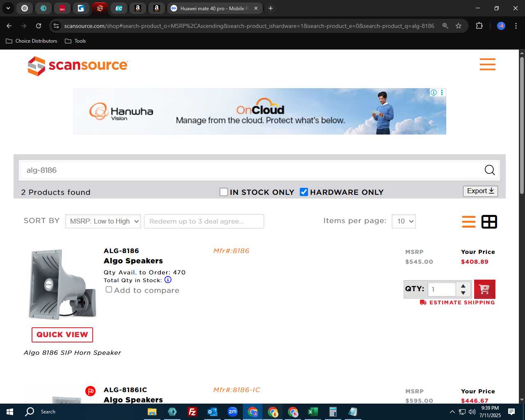The width and height of the screenshot is (525, 420).
Task: Open File Explorer from the taskbar
Action: pyautogui.click(x=152, y=412)
